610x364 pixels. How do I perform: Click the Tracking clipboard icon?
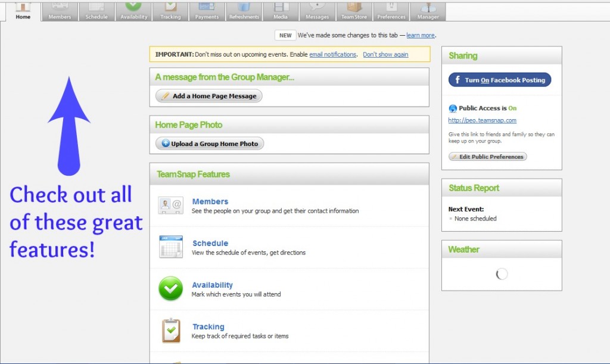pyautogui.click(x=171, y=330)
